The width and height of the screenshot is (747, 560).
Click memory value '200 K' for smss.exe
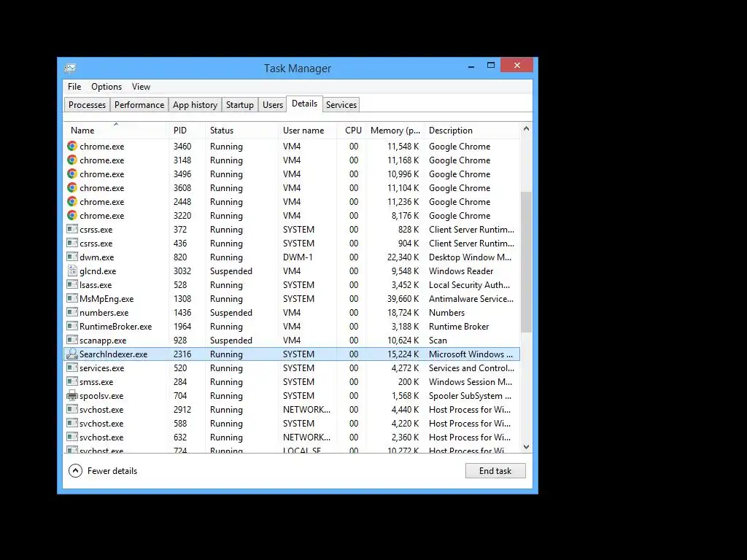point(409,382)
